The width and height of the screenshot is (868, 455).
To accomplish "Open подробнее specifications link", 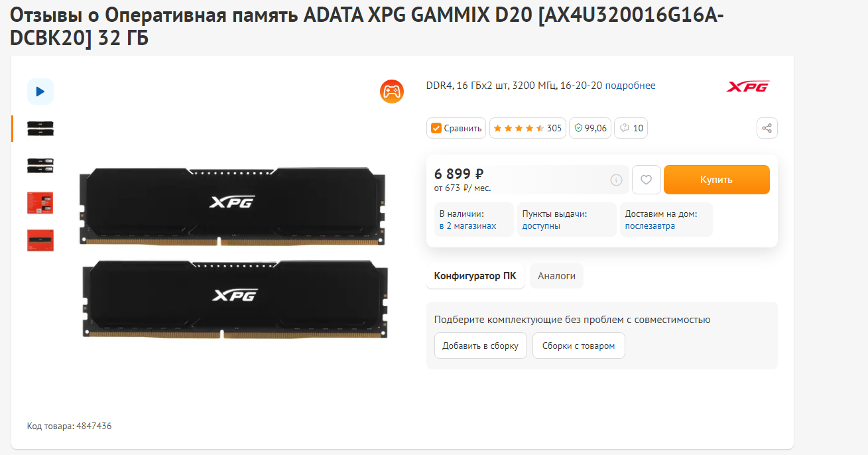I will coord(630,86).
